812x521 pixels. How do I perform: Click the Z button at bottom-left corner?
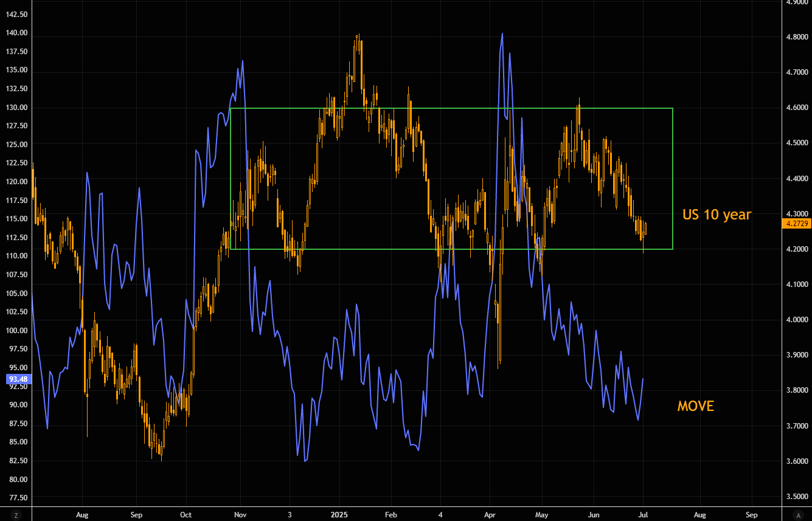16,514
